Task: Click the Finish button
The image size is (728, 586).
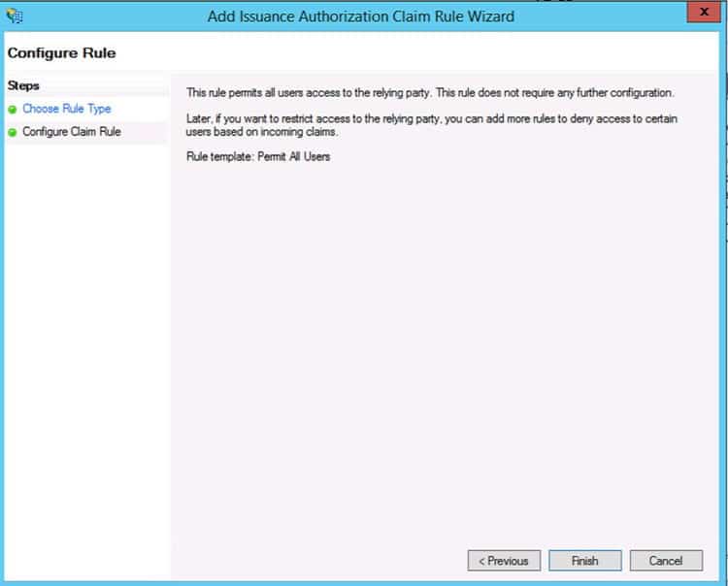Action: (585, 561)
